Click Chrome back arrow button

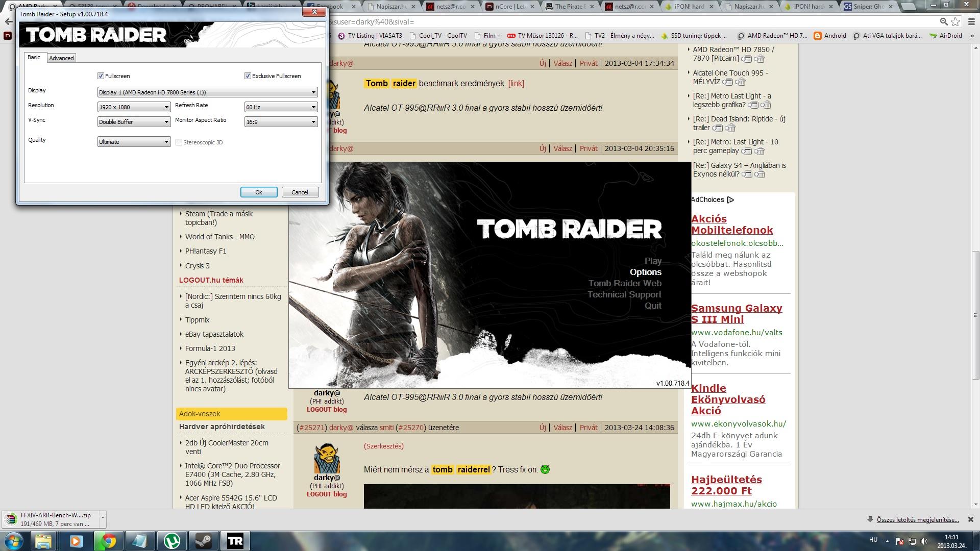pyautogui.click(x=8, y=21)
